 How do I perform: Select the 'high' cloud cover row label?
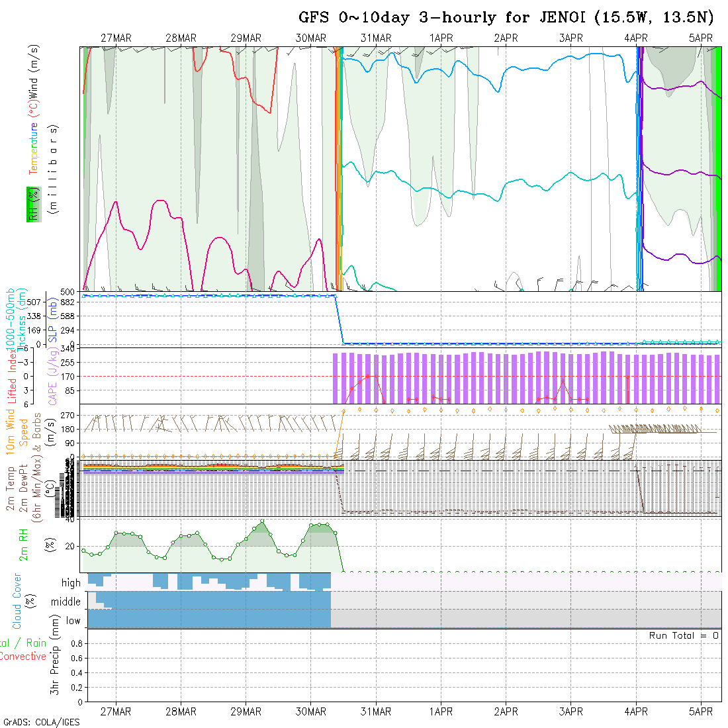point(71,583)
